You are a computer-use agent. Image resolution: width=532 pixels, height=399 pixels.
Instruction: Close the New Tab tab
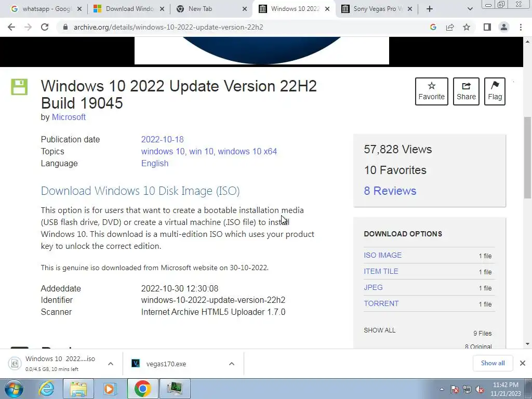(x=245, y=9)
